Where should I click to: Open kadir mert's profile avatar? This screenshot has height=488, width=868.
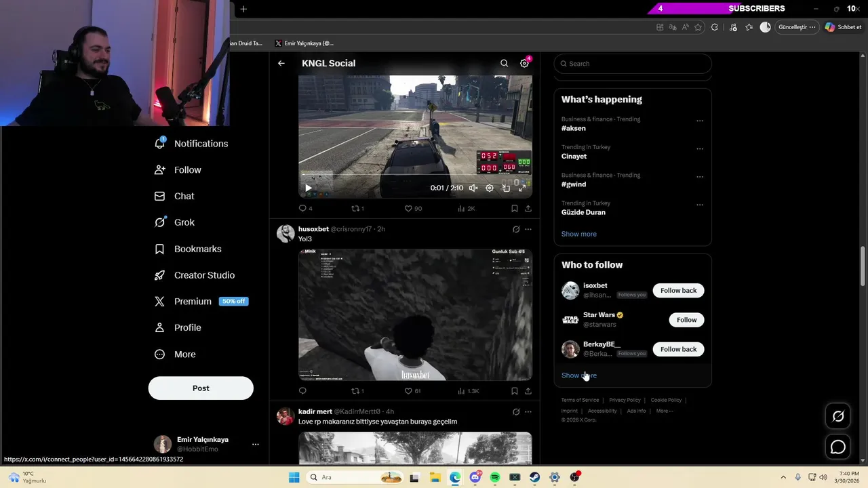[x=285, y=416]
